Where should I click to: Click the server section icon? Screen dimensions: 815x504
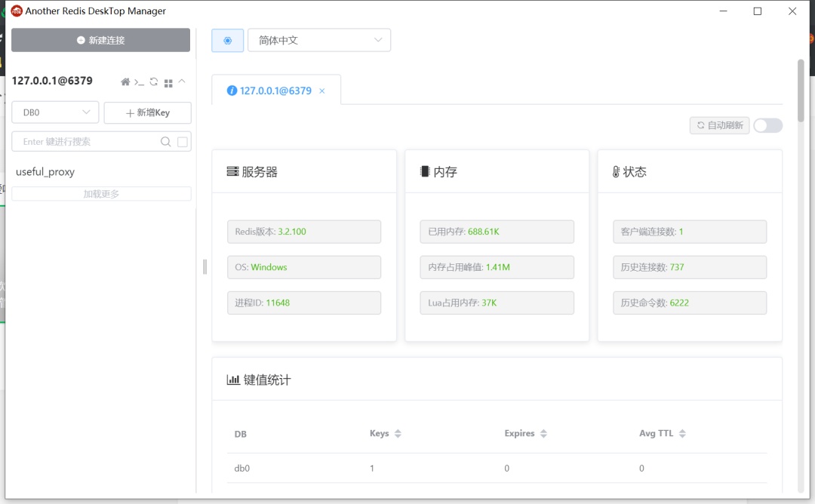232,171
